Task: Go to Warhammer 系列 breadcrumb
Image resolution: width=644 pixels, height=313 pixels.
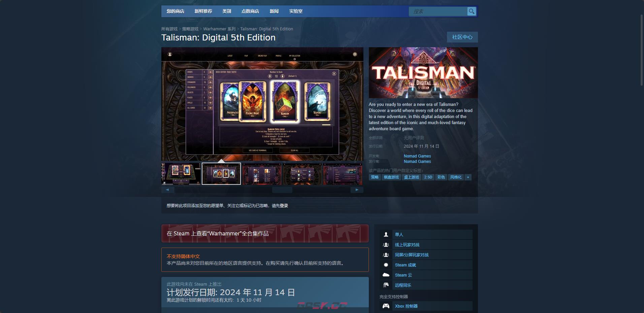Action: click(x=219, y=29)
